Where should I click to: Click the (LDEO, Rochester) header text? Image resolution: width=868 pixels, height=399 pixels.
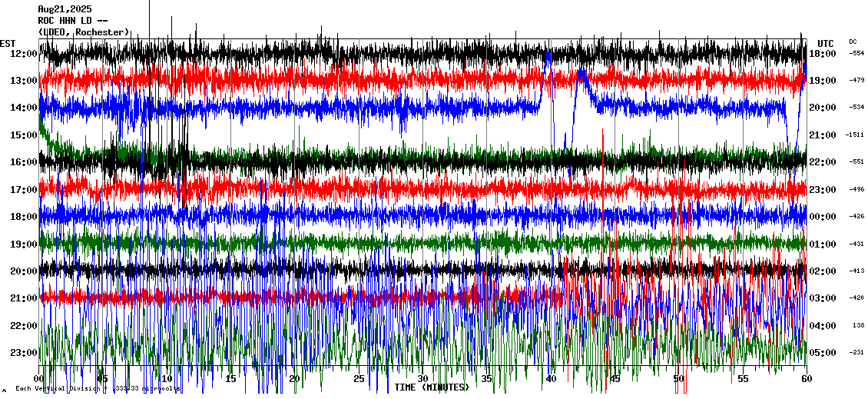point(84,33)
